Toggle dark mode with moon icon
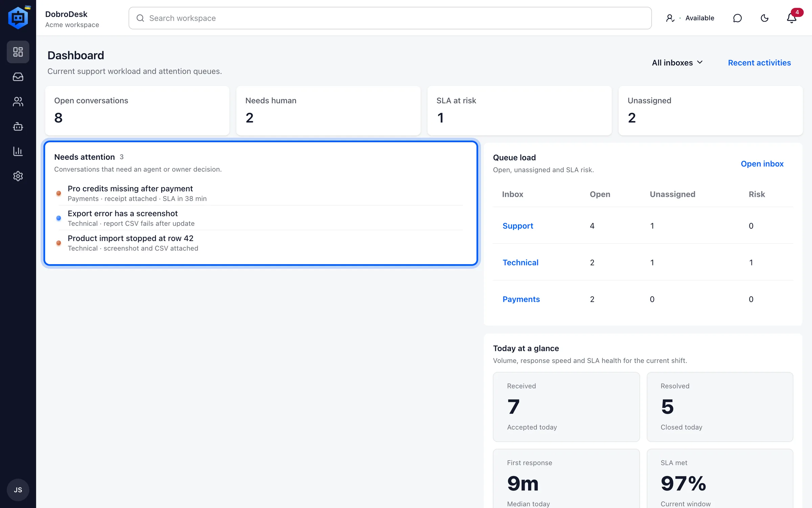The width and height of the screenshot is (812, 508). coord(764,18)
